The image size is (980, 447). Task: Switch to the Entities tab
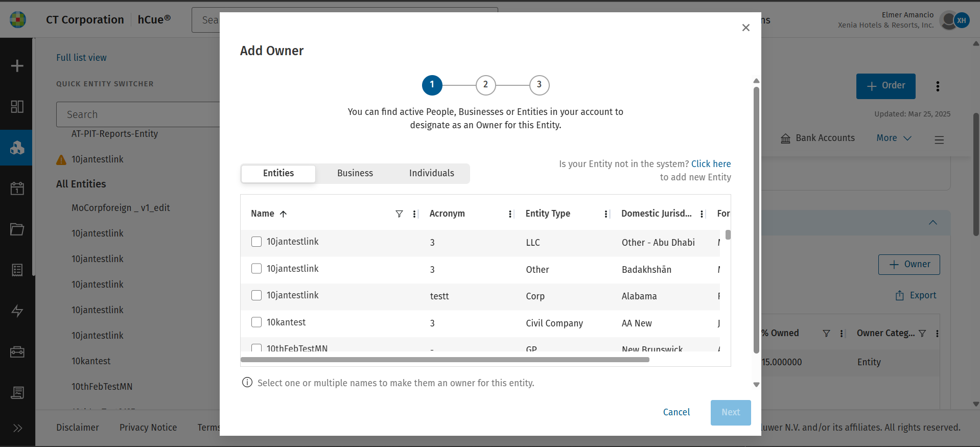coord(278,174)
